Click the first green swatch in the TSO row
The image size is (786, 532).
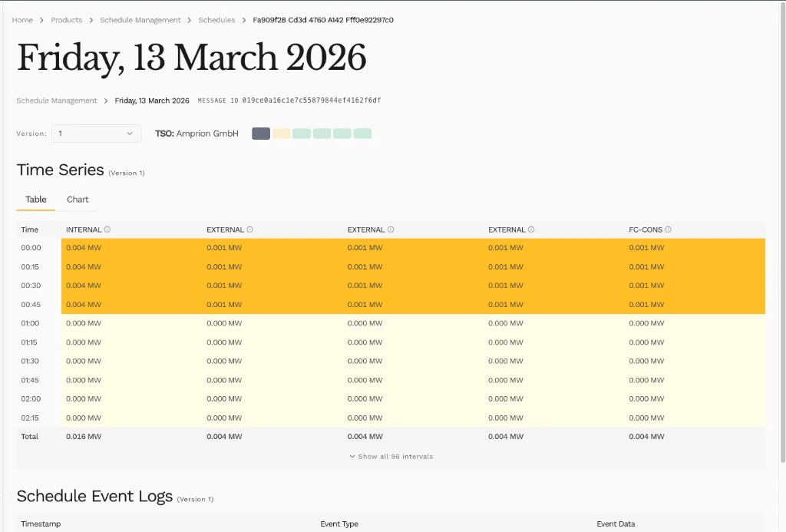[301, 134]
